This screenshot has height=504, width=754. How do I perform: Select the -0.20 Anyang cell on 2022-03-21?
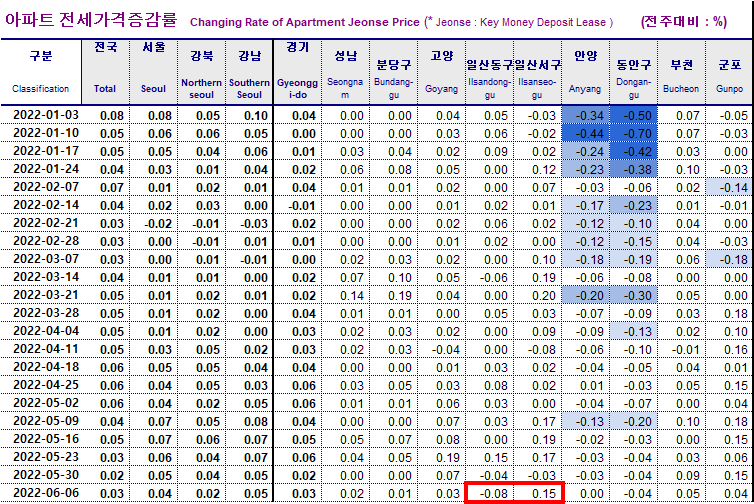(x=585, y=295)
